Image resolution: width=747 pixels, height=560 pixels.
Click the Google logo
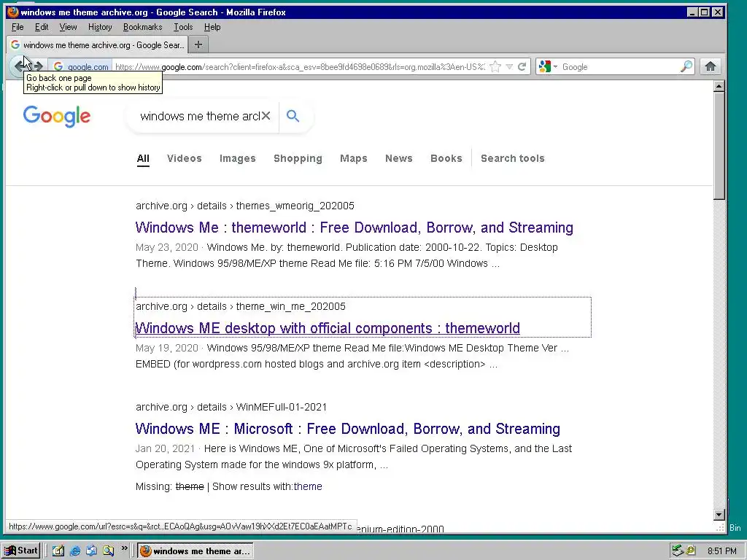[57, 116]
